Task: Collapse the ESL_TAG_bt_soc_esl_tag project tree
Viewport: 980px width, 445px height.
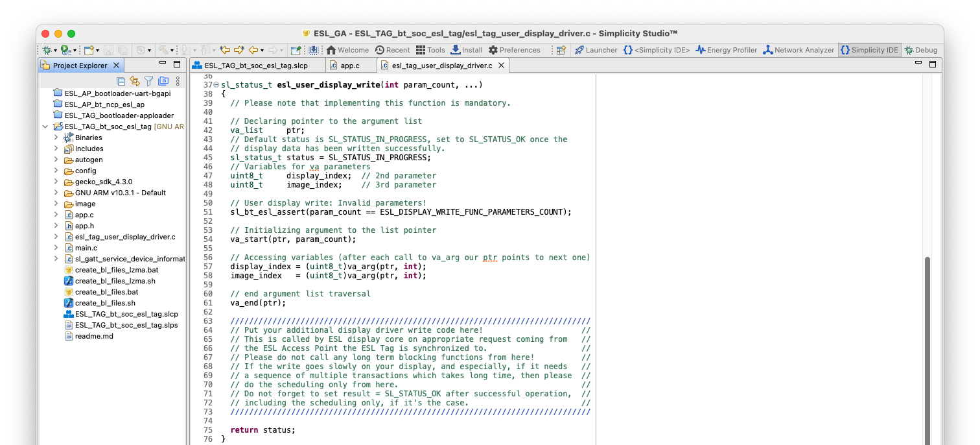Action: (45, 126)
